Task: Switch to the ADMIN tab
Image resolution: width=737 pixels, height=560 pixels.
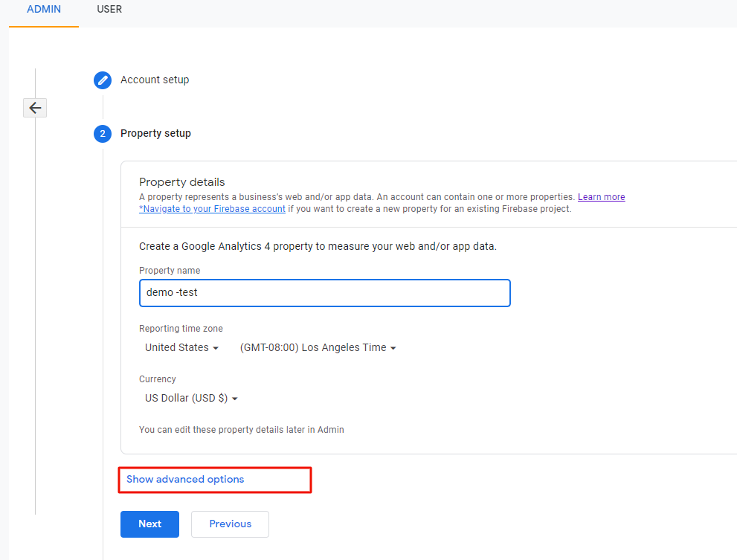Action: click(x=44, y=10)
